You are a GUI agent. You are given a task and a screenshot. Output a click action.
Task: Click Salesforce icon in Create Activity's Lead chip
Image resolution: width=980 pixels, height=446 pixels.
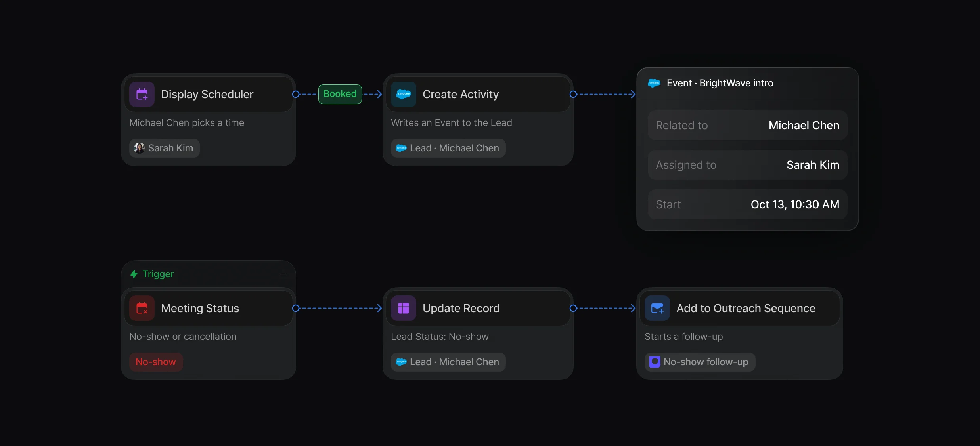(x=401, y=148)
